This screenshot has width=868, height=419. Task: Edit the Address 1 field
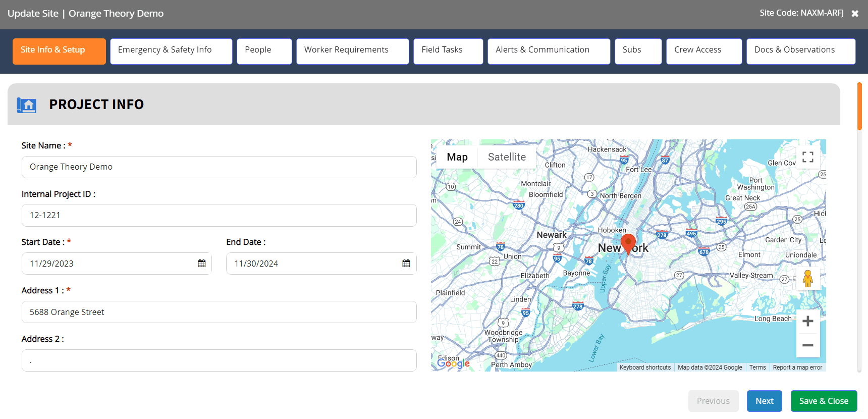[219, 312]
